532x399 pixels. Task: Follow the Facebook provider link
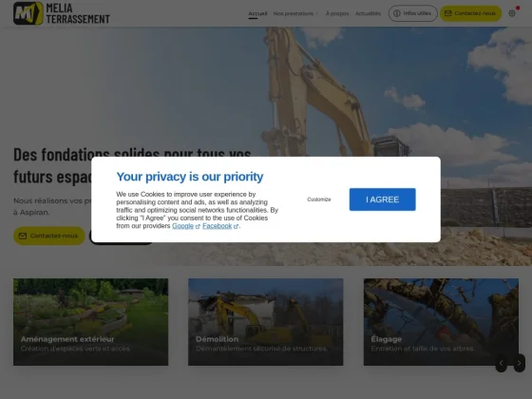218,226
